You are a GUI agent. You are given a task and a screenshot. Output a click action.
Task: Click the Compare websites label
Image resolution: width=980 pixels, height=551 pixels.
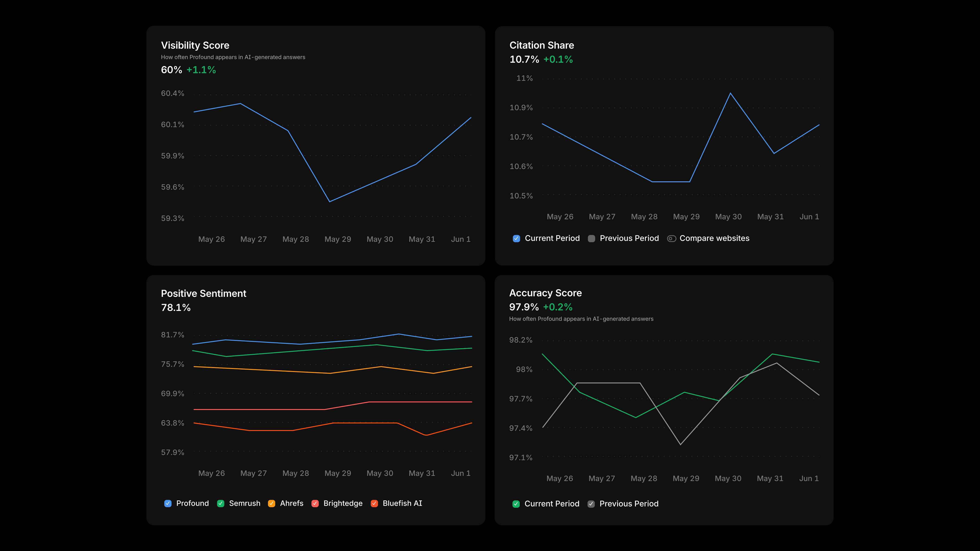(x=714, y=238)
